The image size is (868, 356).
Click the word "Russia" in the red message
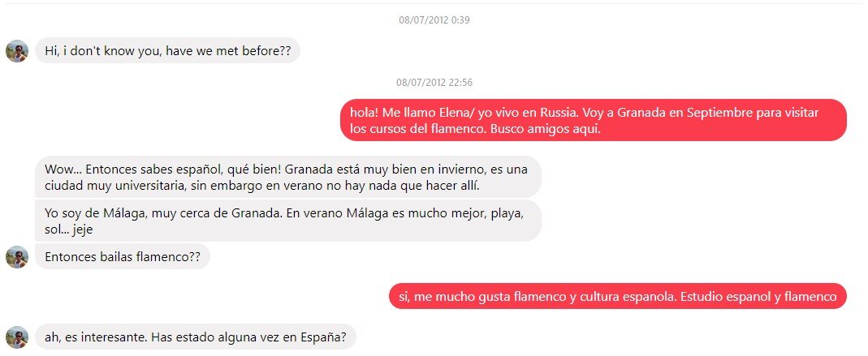click(x=559, y=112)
